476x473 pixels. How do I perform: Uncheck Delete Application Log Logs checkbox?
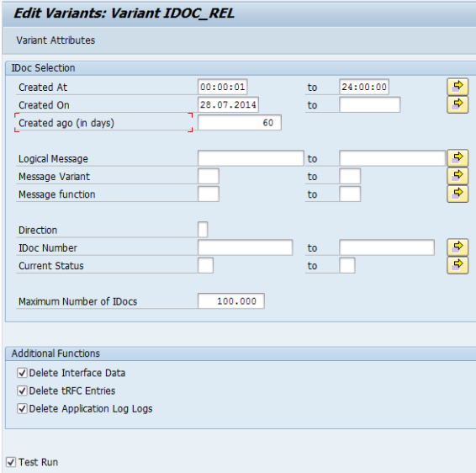point(22,408)
